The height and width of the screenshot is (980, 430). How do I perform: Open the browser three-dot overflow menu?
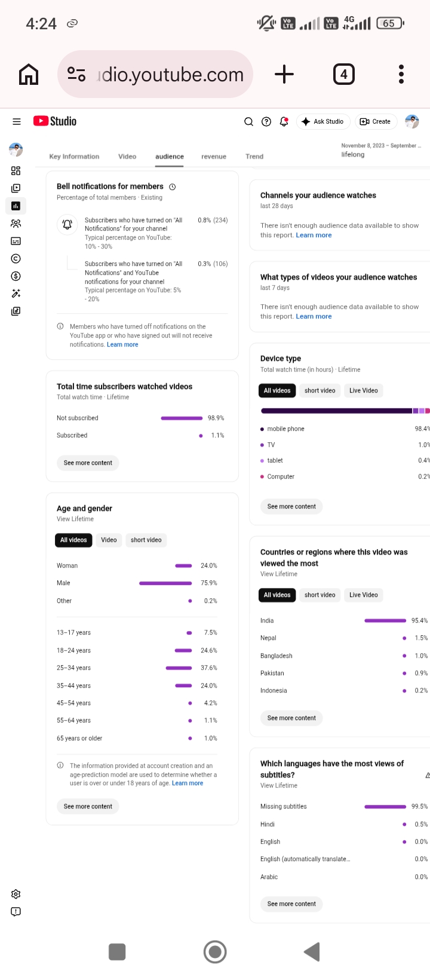tap(401, 74)
